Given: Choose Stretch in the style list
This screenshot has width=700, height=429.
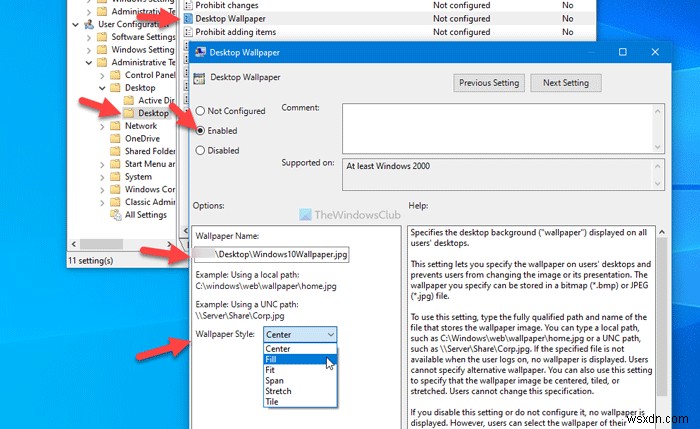Looking at the screenshot, I should pos(300,391).
